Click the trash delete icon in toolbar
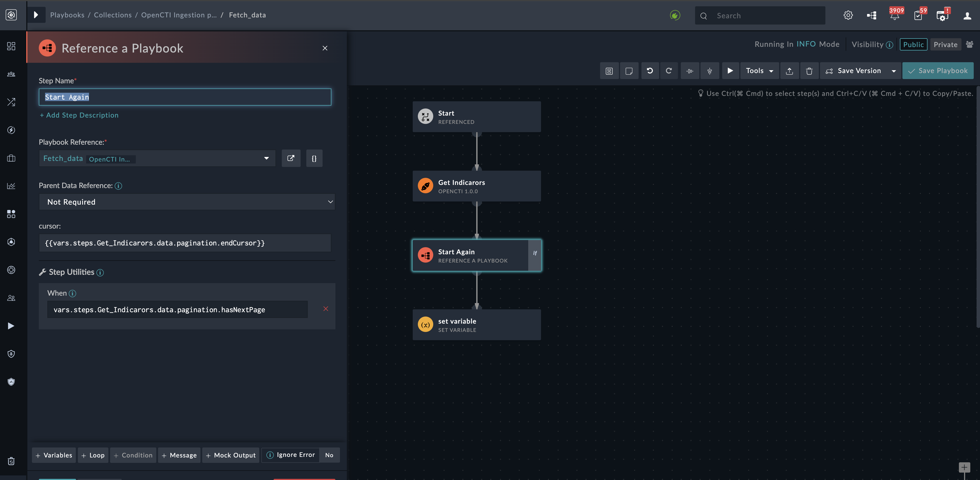This screenshot has height=480, width=980. [x=809, y=71]
